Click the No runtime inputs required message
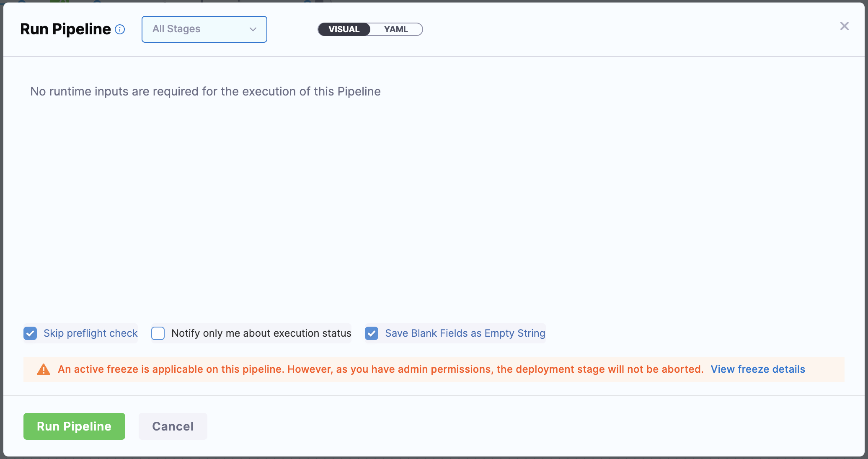 click(205, 91)
